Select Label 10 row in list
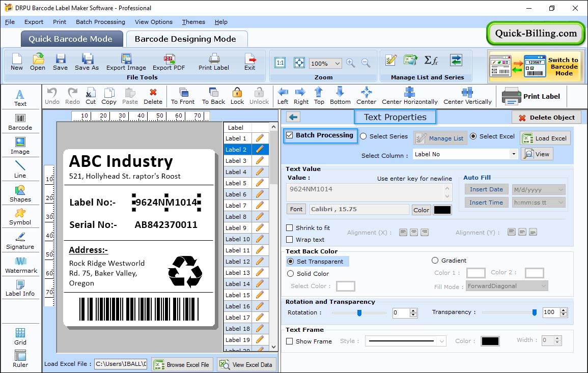This screenshot has width=588, height=373. tap(246, 239)
